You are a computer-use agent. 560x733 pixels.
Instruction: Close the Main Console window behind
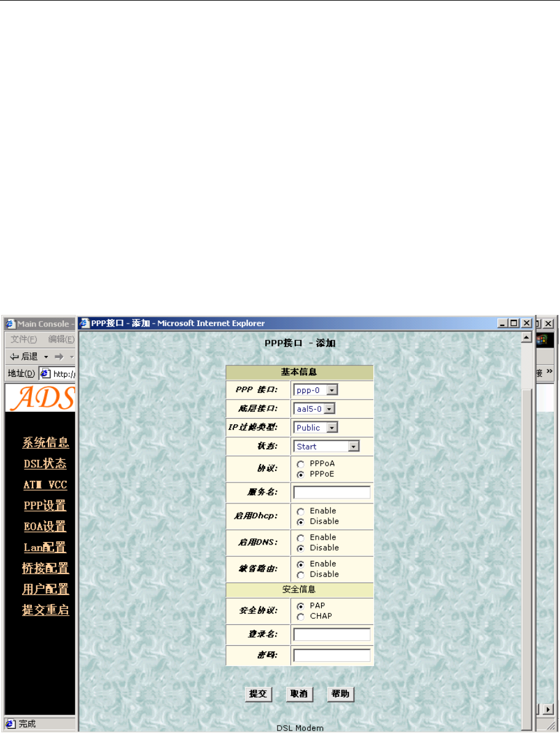click(549, 324)
